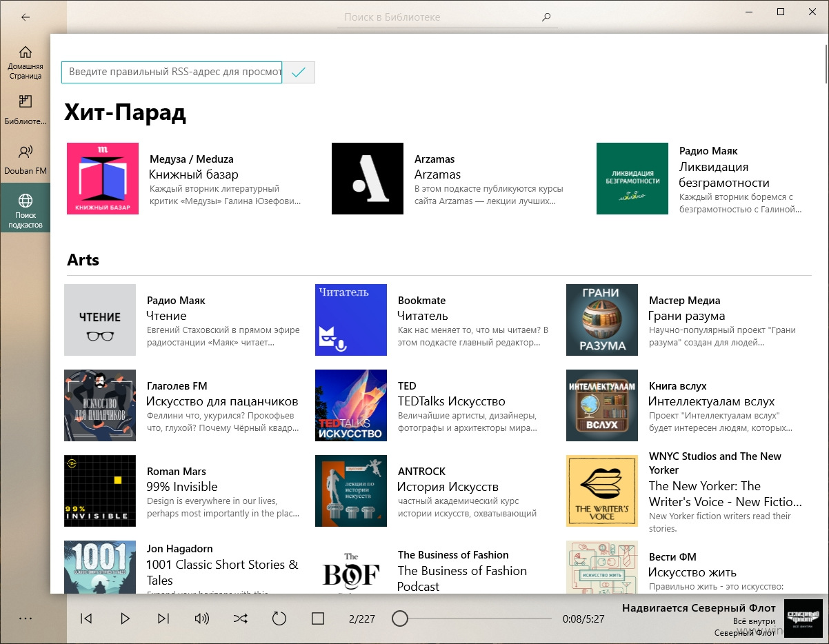Open the Искусство жить cover image
Viewport: 829px width, 644px height.
click(x=602, y=567)
